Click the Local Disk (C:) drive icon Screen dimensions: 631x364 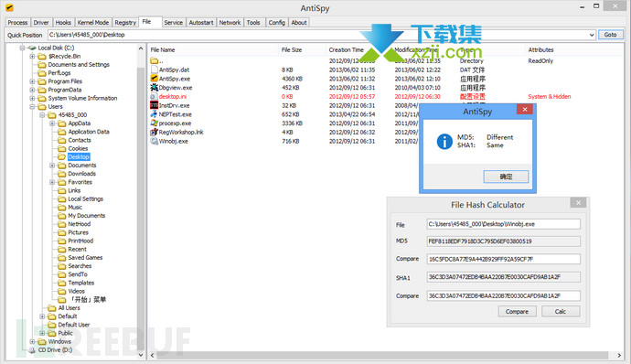pos(32,48)
